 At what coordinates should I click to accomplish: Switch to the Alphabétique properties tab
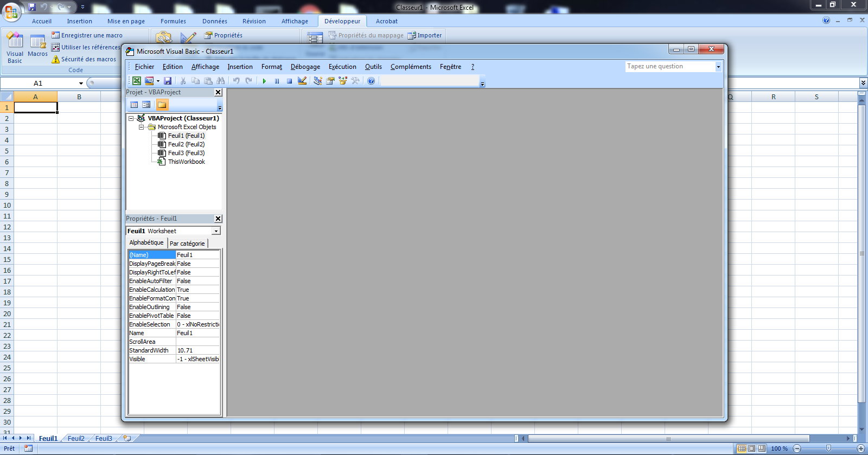click(146, 243)
